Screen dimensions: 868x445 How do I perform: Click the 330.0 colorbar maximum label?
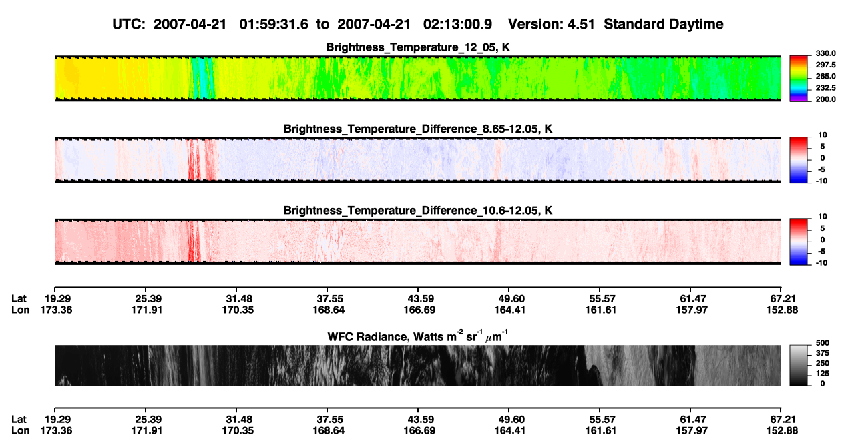(825, 53)
